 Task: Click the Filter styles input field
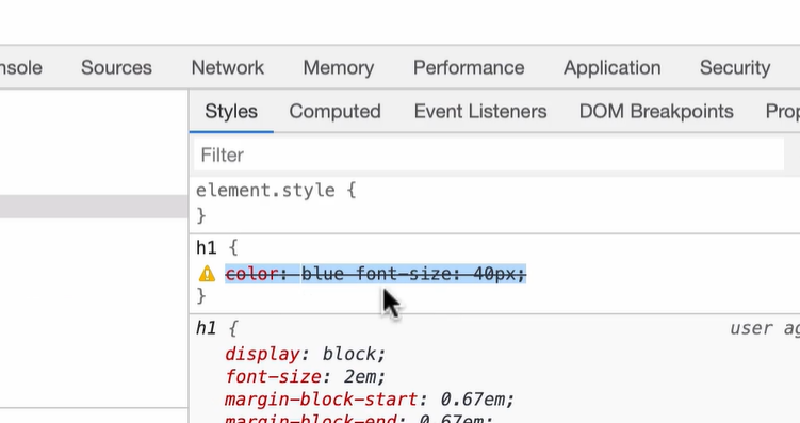[489, 155]
